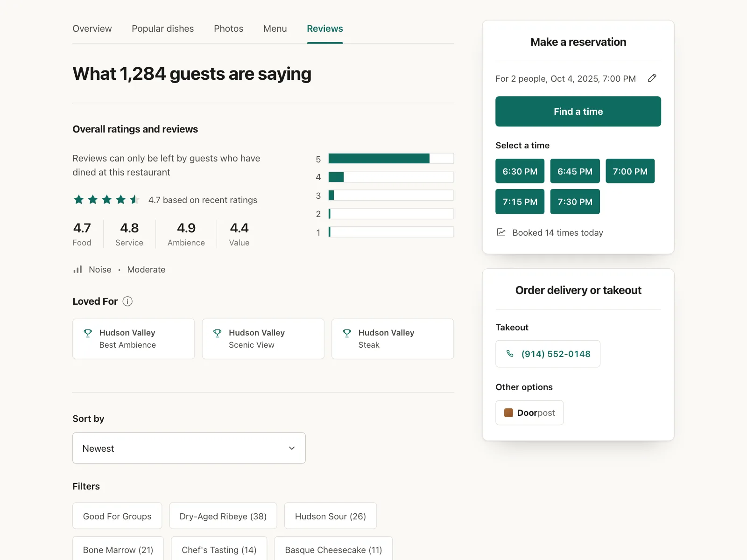Open the Hudson Valley Steak card
Viewport: 747px width, 560px height.
click(x=393, y=339)
